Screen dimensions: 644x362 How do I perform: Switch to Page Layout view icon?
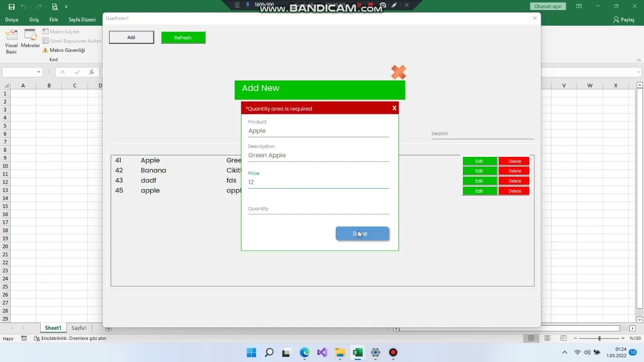[547, 338]
